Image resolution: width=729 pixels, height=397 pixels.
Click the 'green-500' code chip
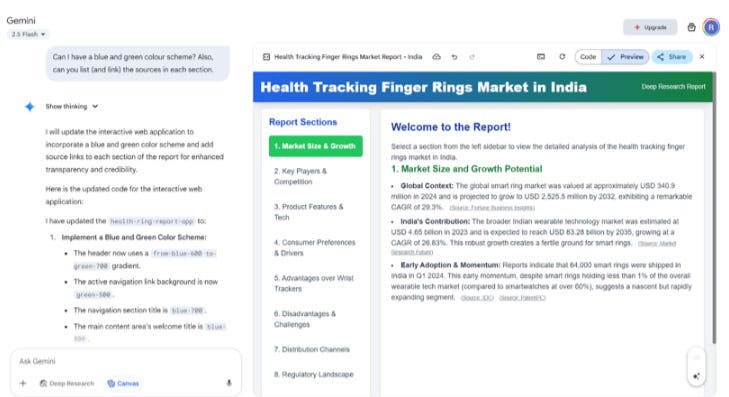pos(93,295)
